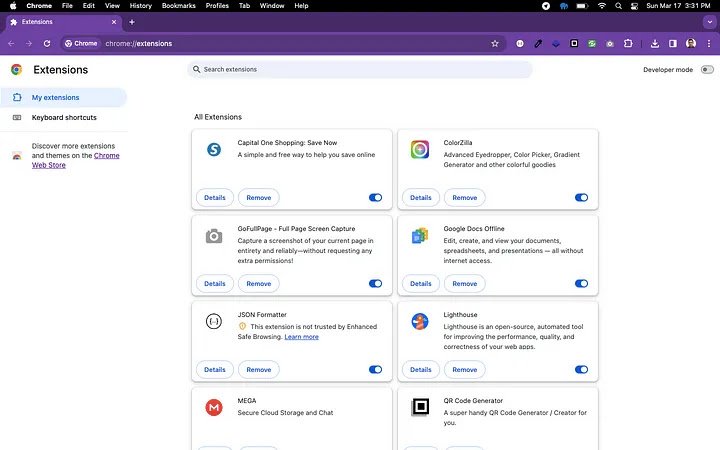This screenshot has height=450, width=720.
Task: Click the Chrome site info chip
Action: 81,44
